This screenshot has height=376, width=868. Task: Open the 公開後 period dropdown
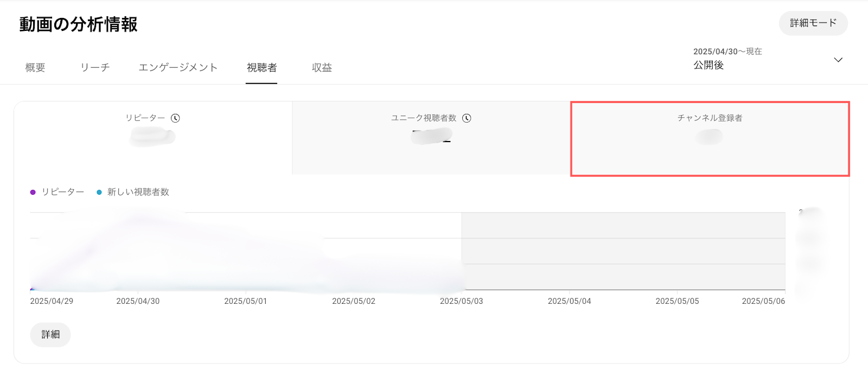tap(768, 59)
